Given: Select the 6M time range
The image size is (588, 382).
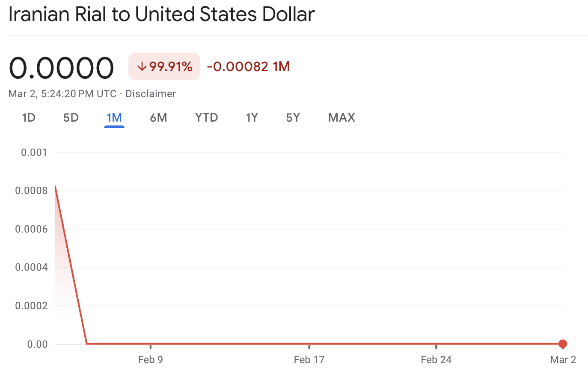Looking at the screenshot, I should click(x=158, y=117).
